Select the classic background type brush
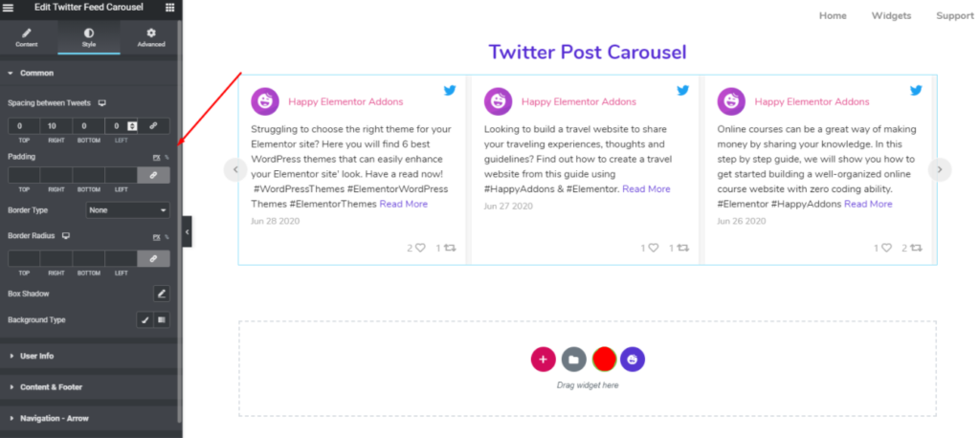This screenshot has height=438, width=980. tap(145, 319)
